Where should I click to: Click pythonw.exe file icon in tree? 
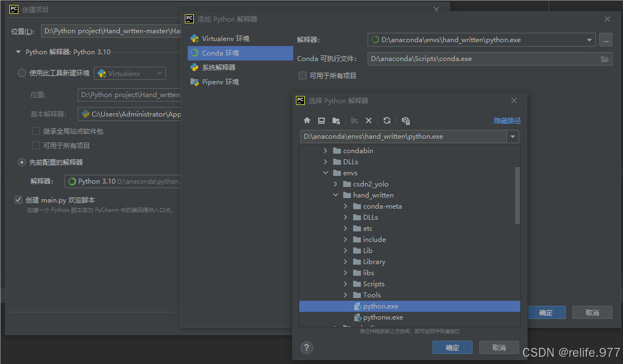[357, 317]
